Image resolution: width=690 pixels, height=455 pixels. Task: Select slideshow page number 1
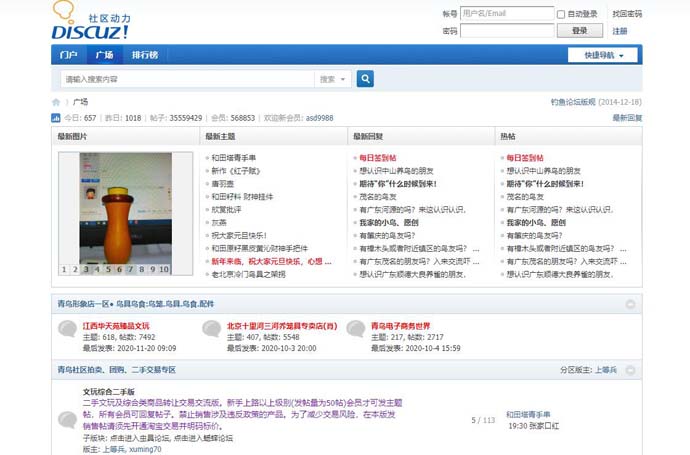(64, 269)
